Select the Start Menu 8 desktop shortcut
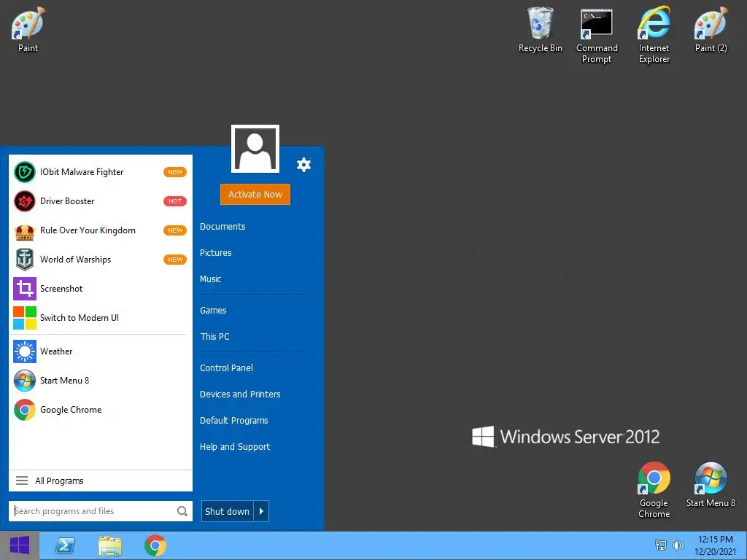747x560 pixels. click(x=711, y=485)
